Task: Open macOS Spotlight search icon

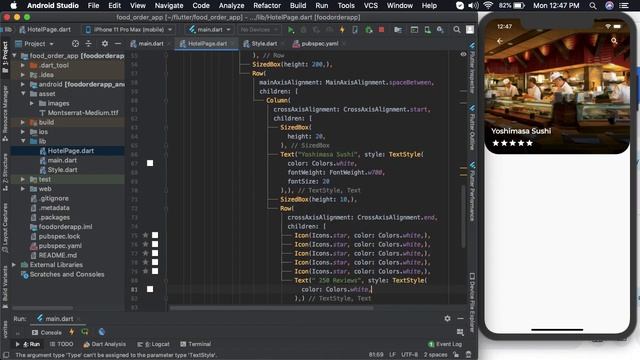Action: [x=593, y=6]
